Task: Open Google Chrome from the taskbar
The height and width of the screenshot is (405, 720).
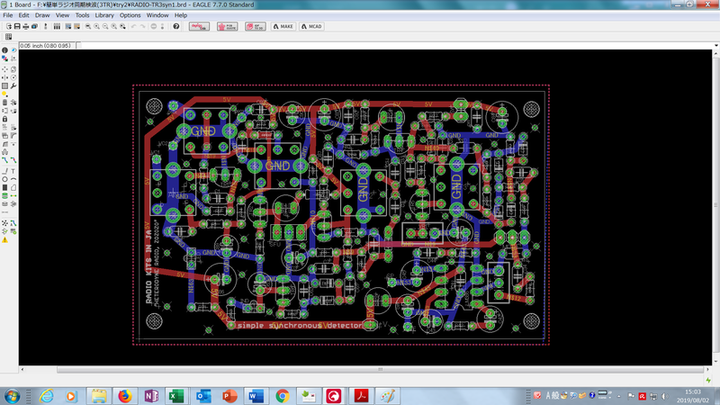Action: coord(282,395)
